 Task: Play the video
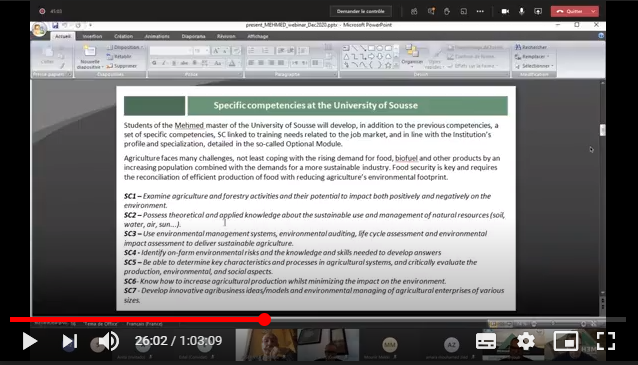point(29,341)
